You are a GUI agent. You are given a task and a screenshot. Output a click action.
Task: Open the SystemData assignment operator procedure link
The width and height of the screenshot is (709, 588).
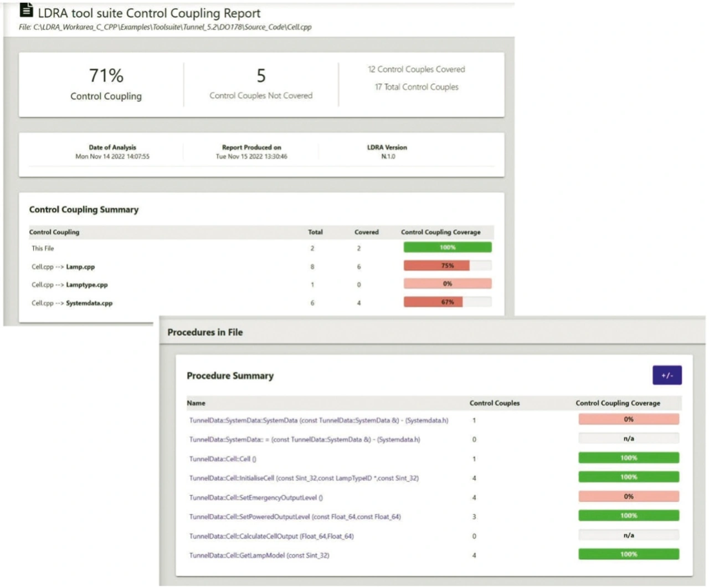(304, 440)
